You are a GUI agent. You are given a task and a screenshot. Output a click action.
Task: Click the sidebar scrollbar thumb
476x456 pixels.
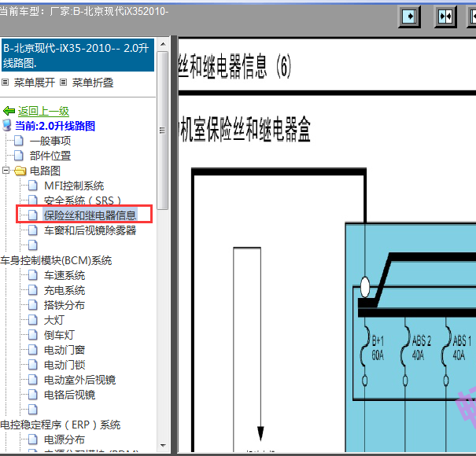pos(163,131)
